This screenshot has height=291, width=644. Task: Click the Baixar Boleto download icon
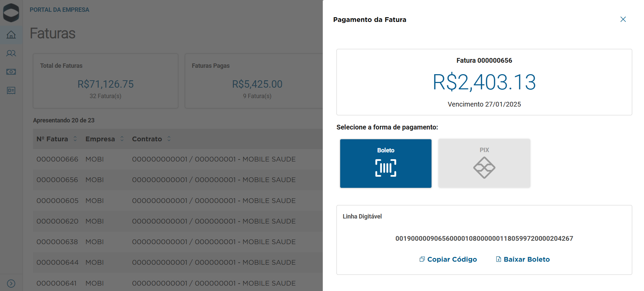[x=498, y=259]
